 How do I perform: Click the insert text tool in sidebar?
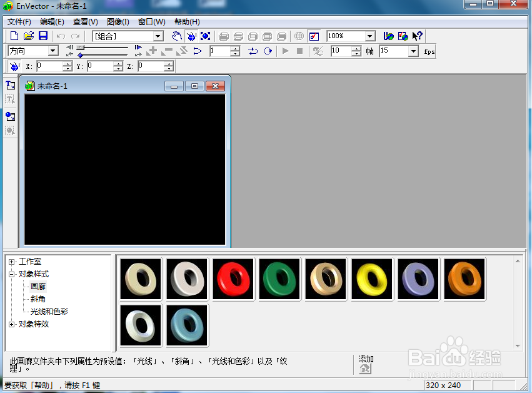[x=10, y=85]
